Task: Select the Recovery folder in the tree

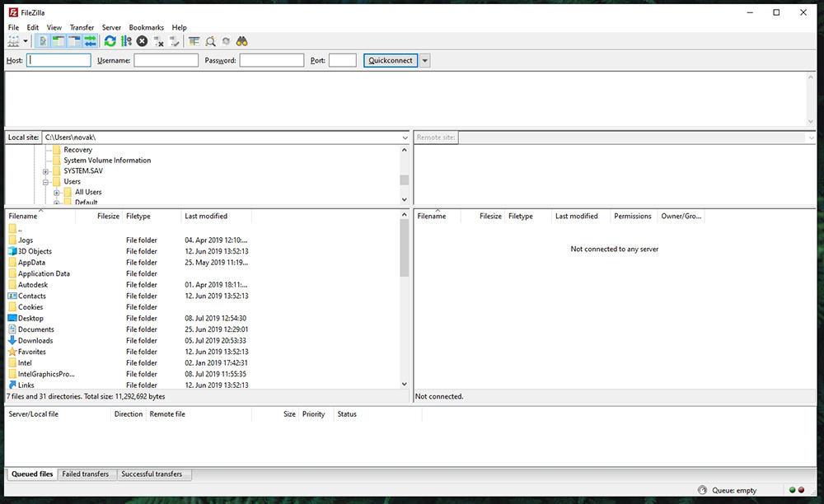Action: [x=77, y=150]
